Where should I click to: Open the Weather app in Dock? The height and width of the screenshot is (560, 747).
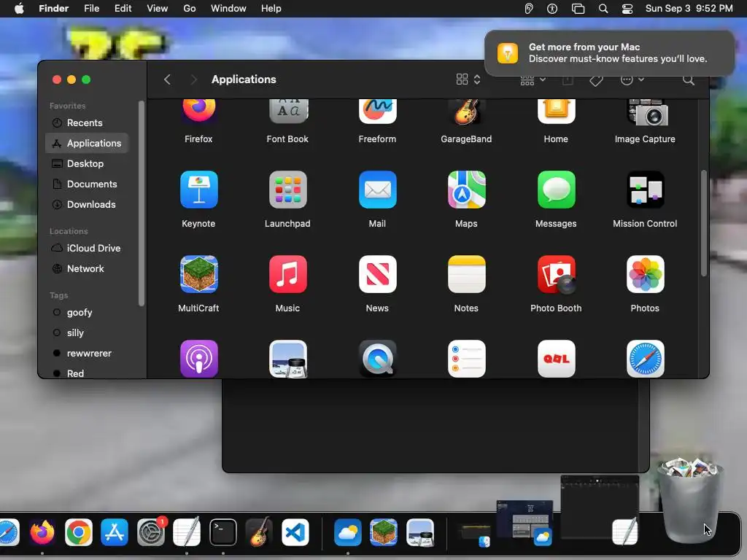(x=348, y=532)
